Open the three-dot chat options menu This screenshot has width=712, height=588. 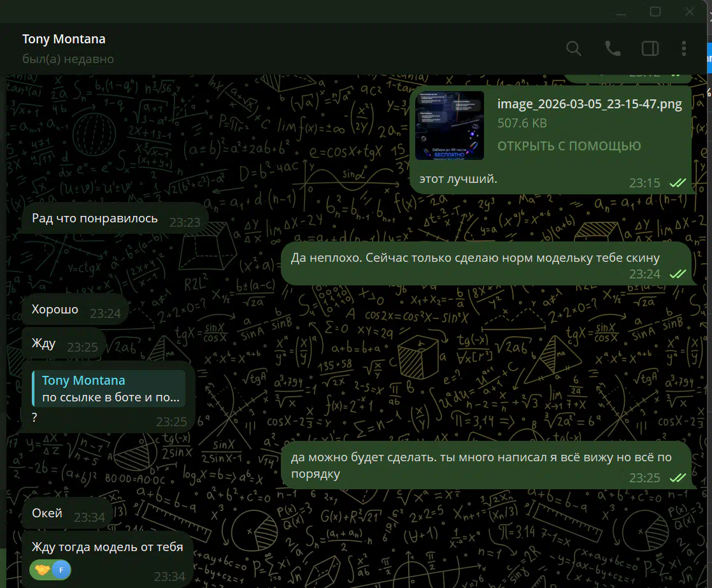click(x=684, y=49)
